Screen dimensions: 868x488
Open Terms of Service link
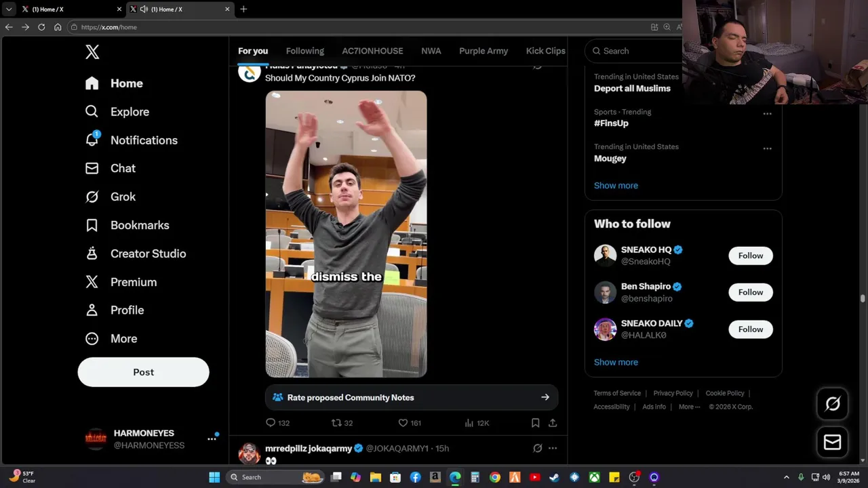617,393
